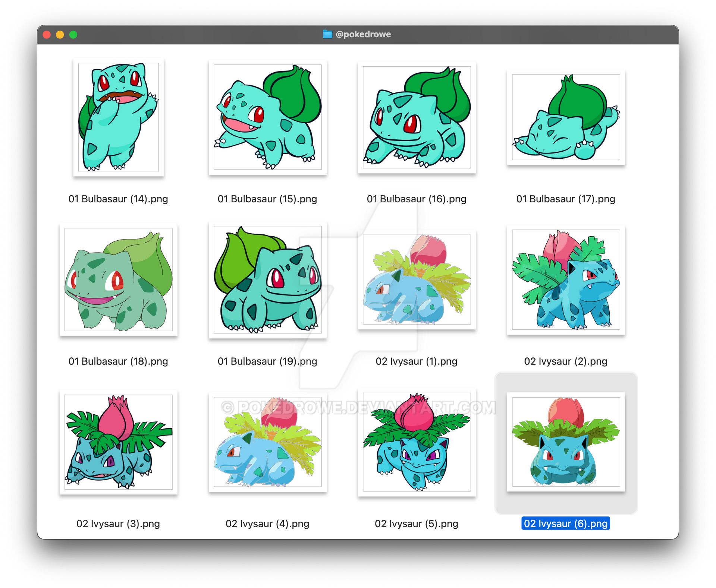Image resolution: width=716 pixels, height=588 pixels.
Task: Maximize the window with the green button
Action: coord(73,35)
